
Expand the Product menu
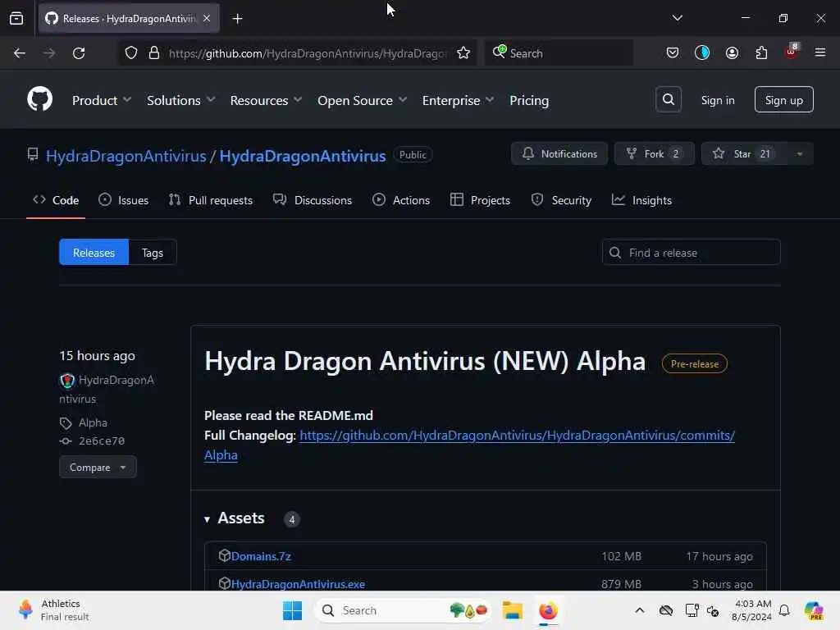pos(102,100)
